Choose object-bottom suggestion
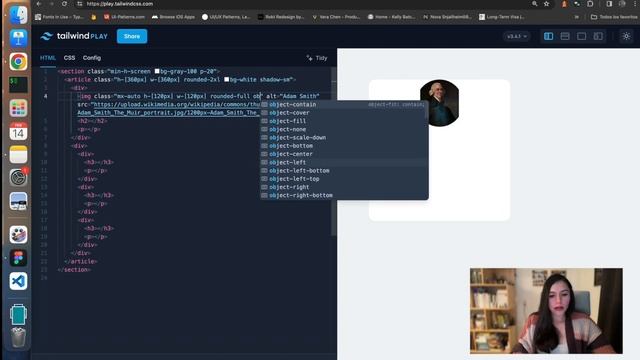 tap(343, 146)
